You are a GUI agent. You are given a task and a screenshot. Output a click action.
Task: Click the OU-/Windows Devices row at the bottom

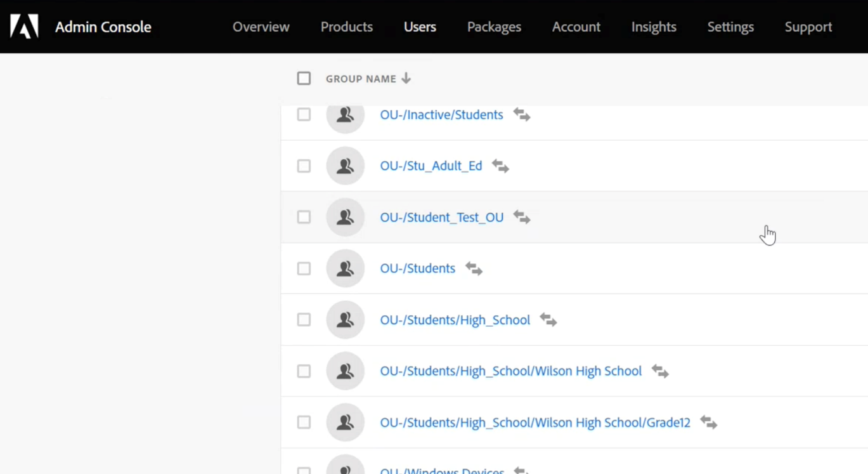pyautogui.click(x=442, y=470)
